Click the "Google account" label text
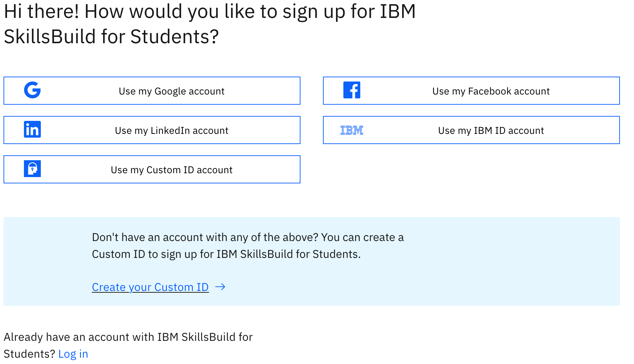Screen dimensions: 634x364 (189, 91)
